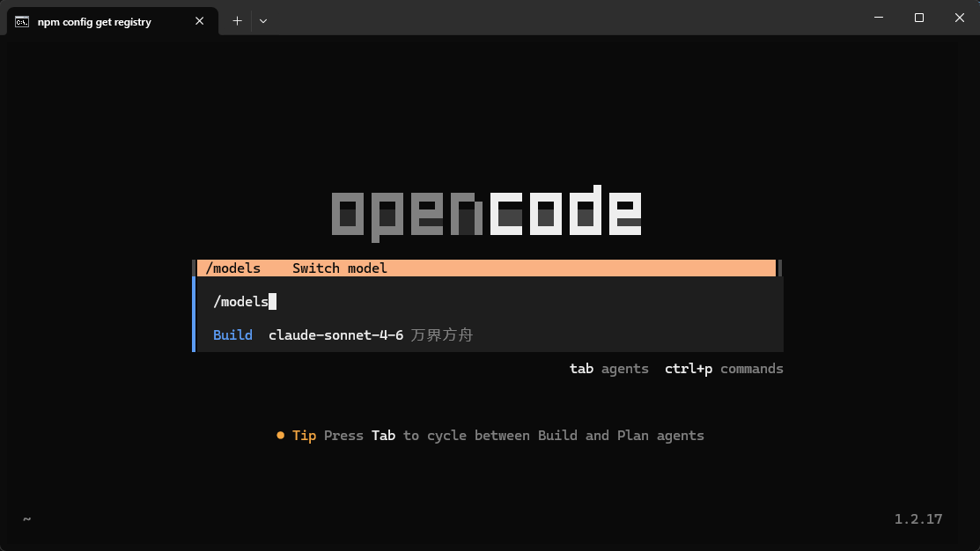Click the 'tab agents' shortcut hint
Screen dimensions: 980x551
[608, 369]
